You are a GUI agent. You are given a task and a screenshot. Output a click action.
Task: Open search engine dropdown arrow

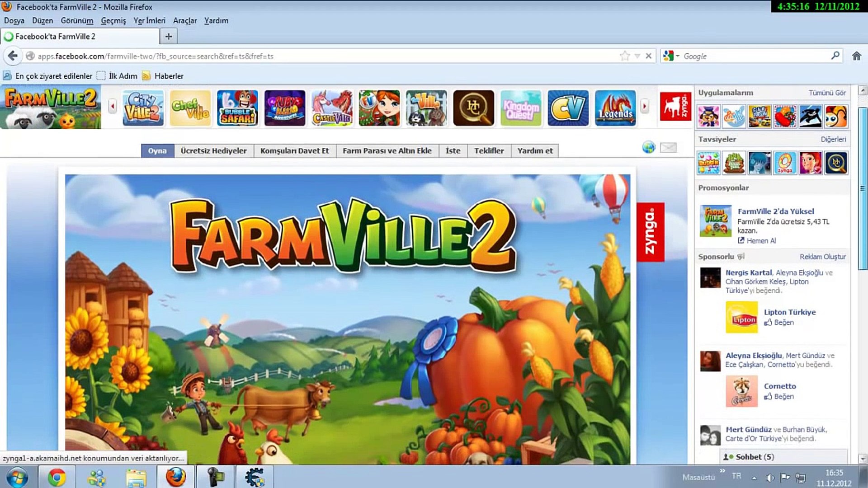(677, 56)
